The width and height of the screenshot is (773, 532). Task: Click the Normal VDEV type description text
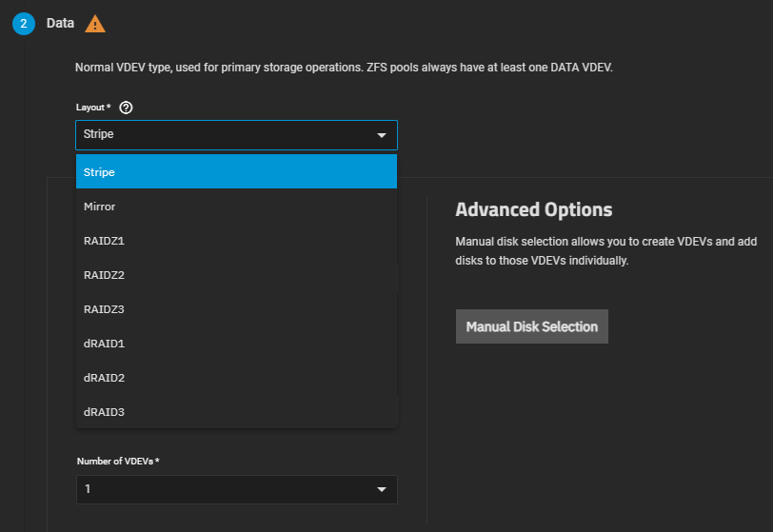pos(344,68)
